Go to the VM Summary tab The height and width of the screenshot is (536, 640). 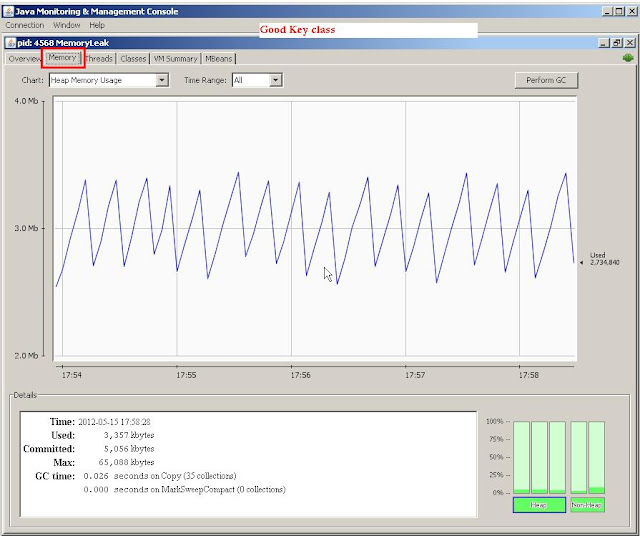[176, 59]
